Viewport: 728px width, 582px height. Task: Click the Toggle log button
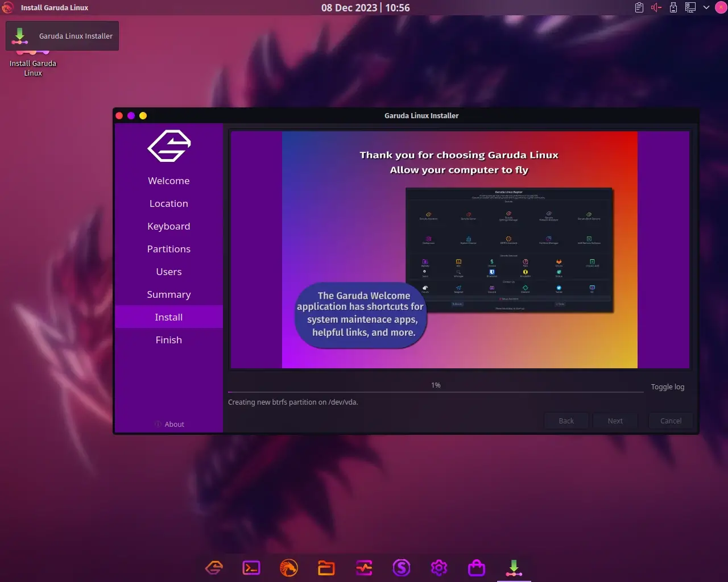668,387
